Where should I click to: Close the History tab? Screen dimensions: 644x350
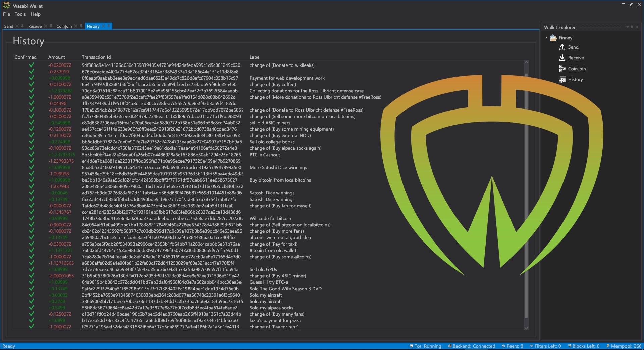click(103, 26)
